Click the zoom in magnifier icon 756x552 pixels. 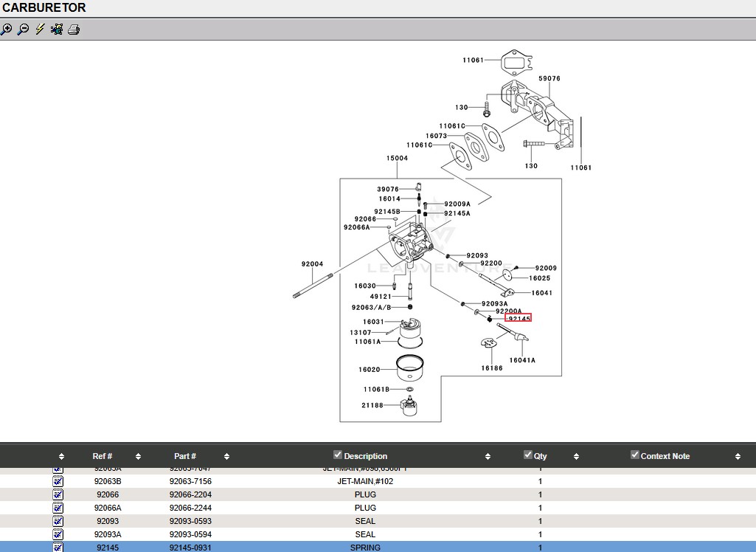[7, 30]
